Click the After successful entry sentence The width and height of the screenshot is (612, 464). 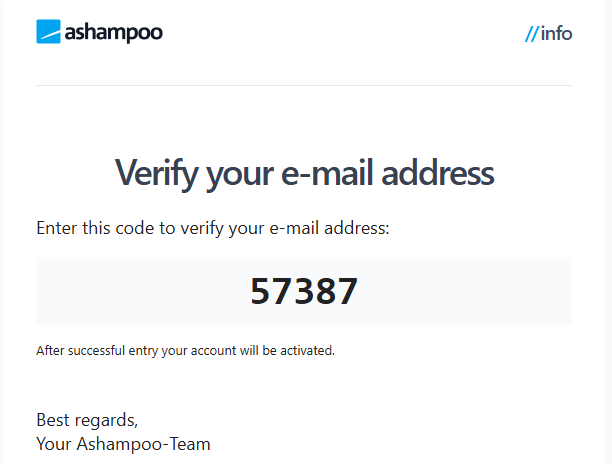click(185, 350)
